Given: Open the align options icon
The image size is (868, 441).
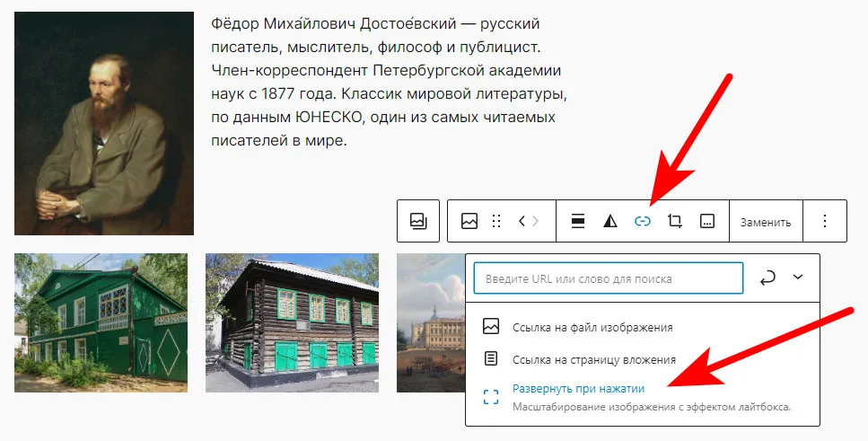Looking at the screenshot, I should coord(578,221).
